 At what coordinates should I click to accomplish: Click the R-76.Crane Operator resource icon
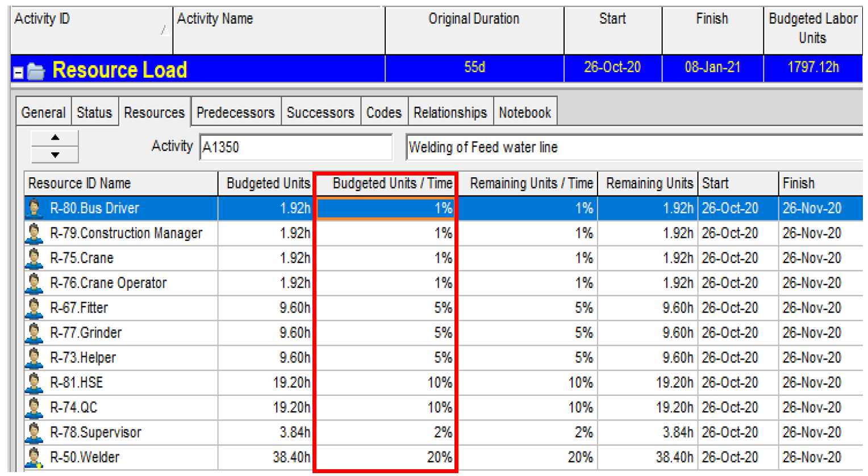click(33, 283)
